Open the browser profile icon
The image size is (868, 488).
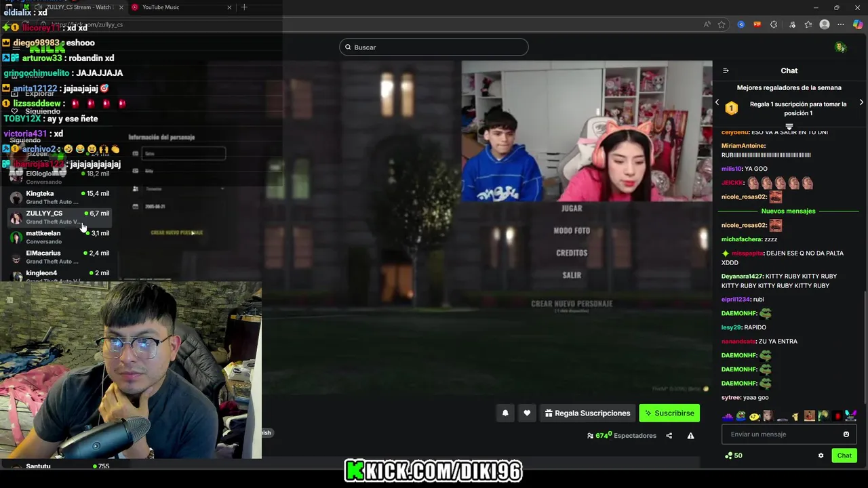click(x=825, y=24)
